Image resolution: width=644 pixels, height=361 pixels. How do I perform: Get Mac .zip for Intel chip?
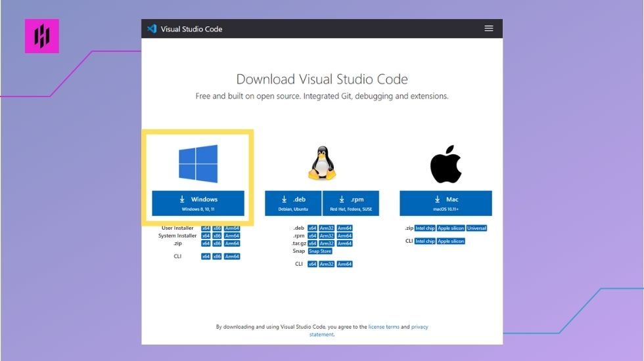pos(425,228)
